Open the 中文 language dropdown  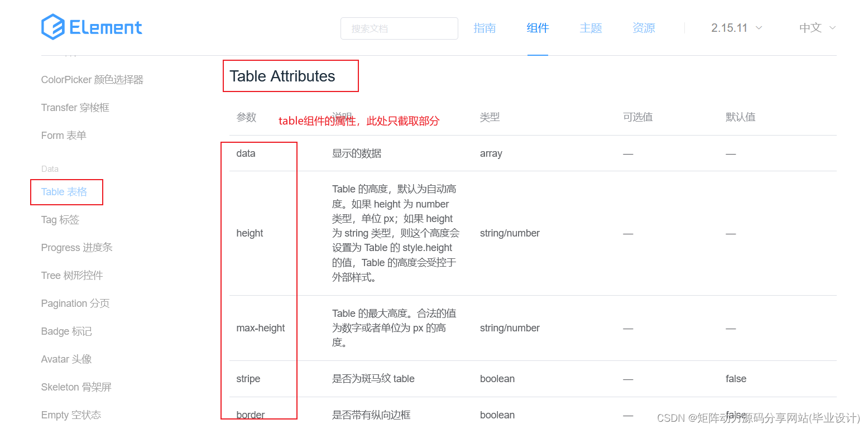coord(810,28)
